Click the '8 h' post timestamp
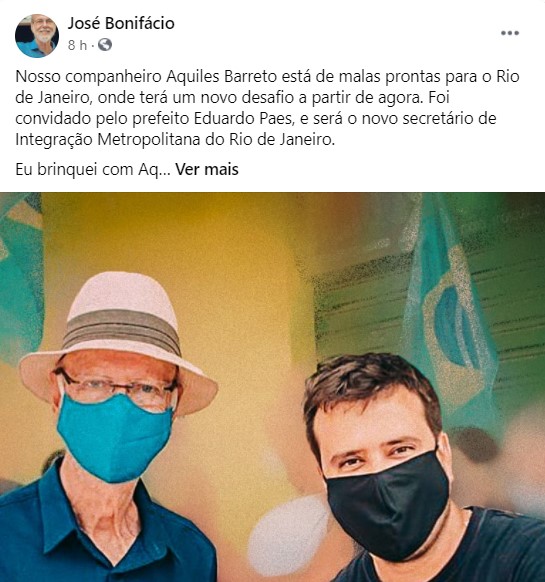The image size is (545, 582). (x=77, y=45)
